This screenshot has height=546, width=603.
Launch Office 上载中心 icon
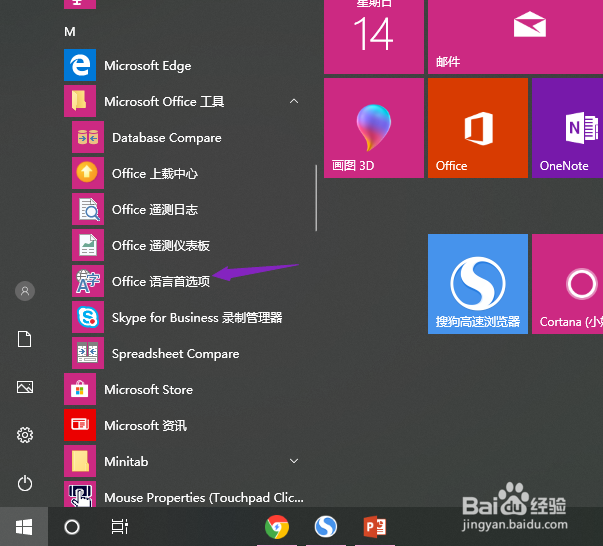pos(88,173)
